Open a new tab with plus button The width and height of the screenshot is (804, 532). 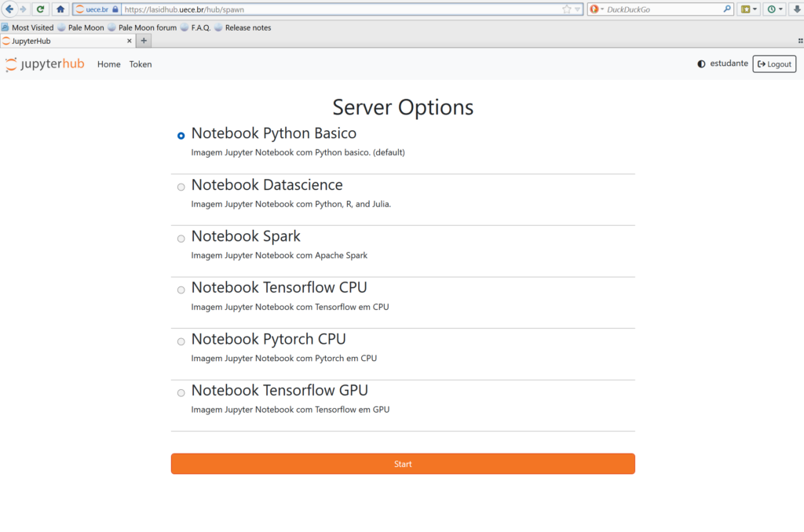pos(144,41)
